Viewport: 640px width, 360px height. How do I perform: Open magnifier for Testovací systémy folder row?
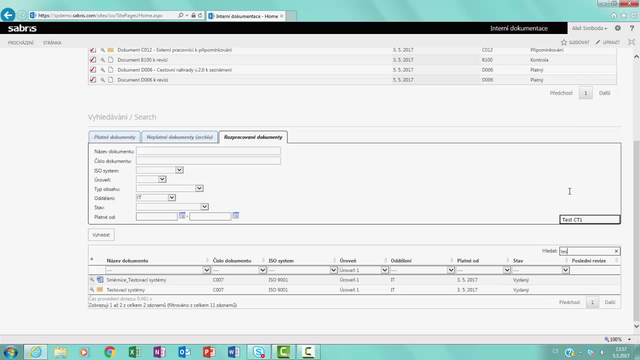(x=92, y=290)
